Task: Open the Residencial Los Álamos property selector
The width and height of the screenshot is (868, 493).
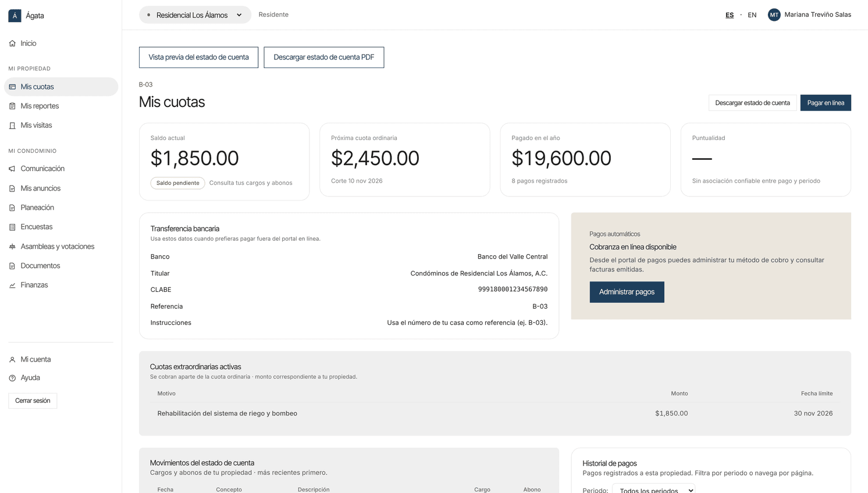Action: click(x=195, y=15)
